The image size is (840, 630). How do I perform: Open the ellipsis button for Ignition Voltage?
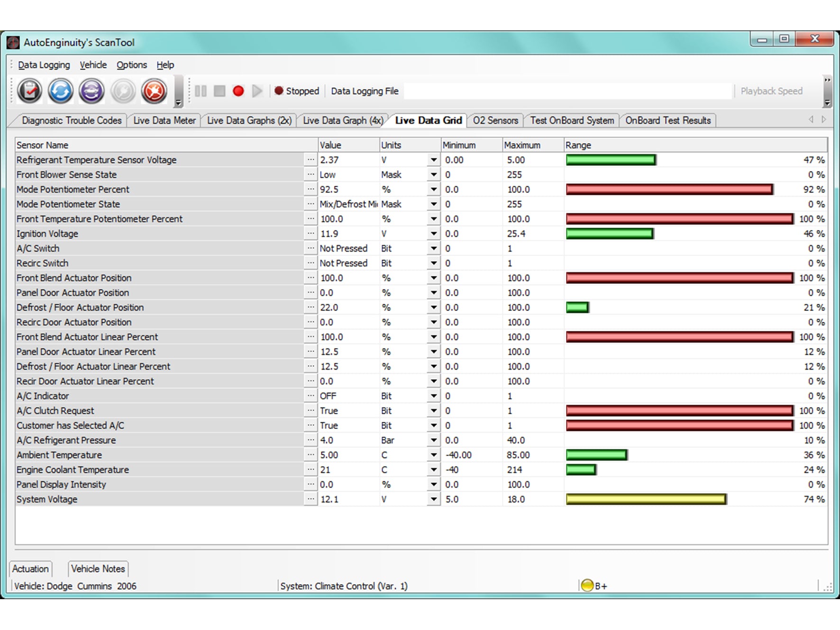tap(310, 234)
